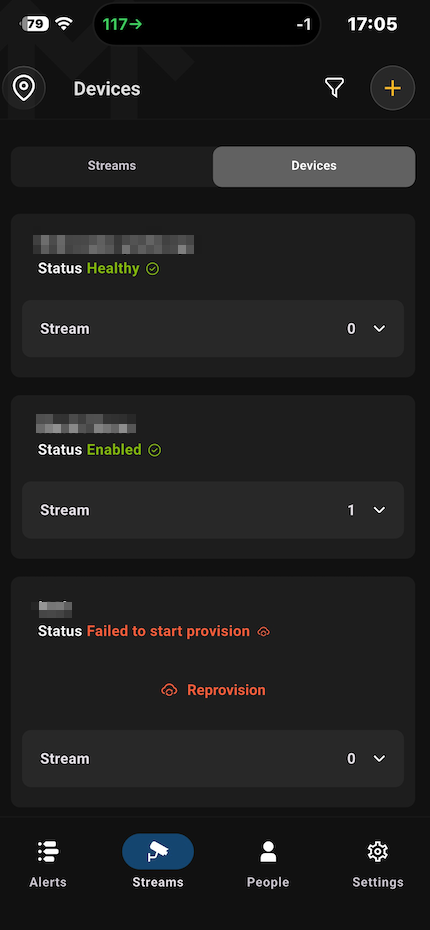Switch to the Streams segment tab
Screen dimensions: 430x930
pyautogui.click(x=112, y=166)
